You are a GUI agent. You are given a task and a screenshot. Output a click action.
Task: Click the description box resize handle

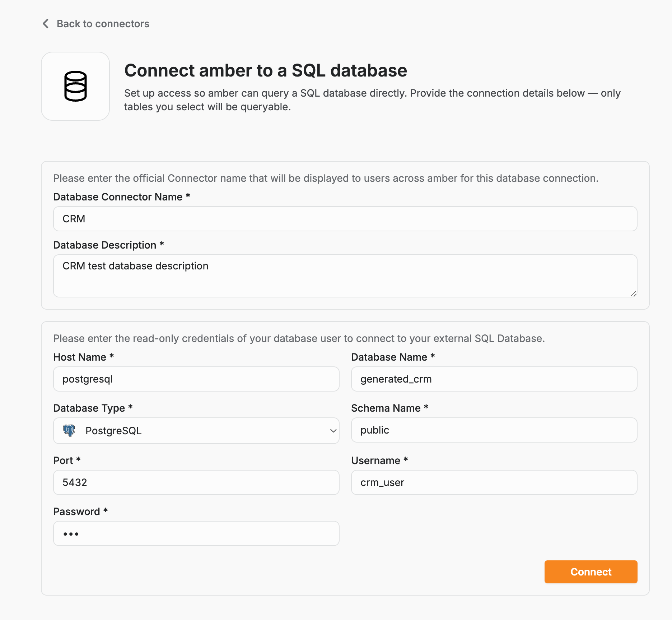[633, 293]
